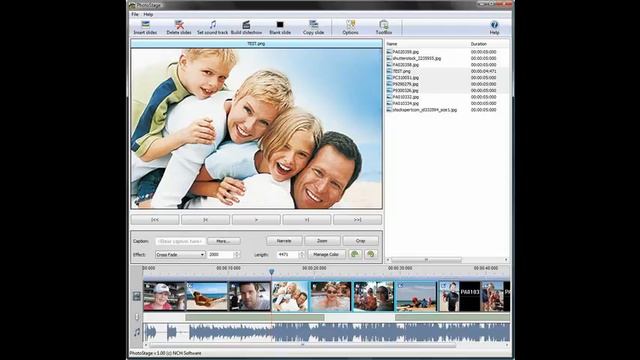Screen dimensions: 640x360
Task: Click the slide track icon left of thumbnails
Action: (137, 296)
